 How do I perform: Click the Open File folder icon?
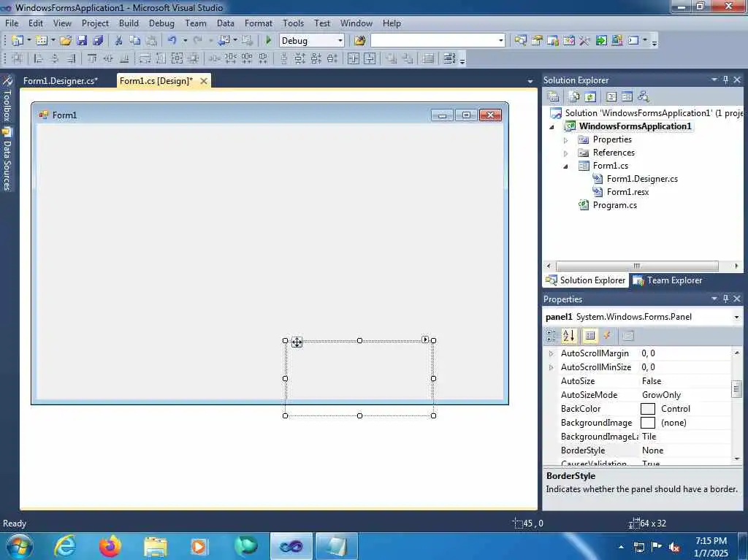(x=65, y=41)
